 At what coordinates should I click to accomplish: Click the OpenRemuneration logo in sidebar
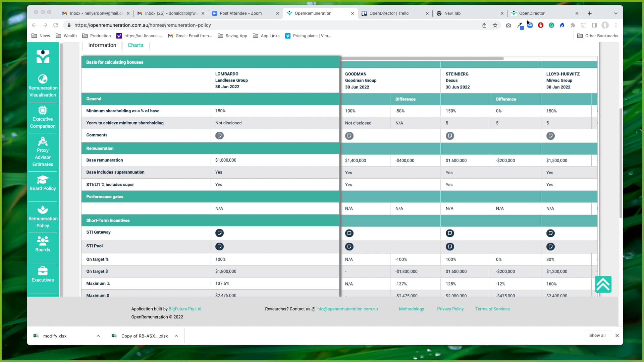[43, 56]
